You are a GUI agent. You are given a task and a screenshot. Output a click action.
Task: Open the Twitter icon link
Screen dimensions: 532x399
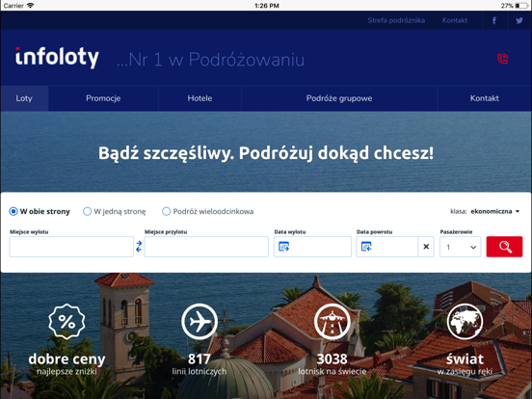coord(519,20)
